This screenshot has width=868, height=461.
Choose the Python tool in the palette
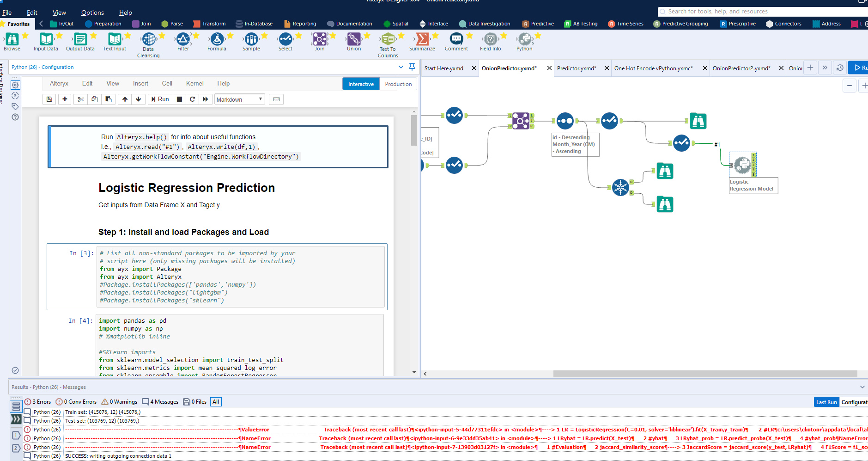[525, 39]
